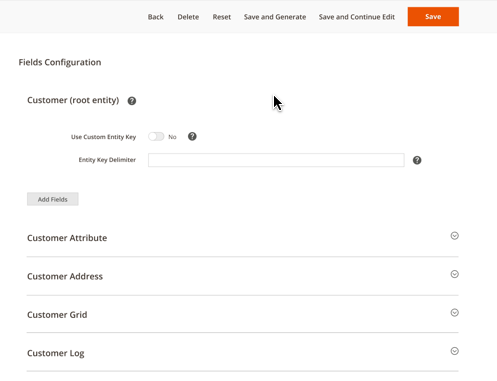
Task: Click Save and Generate
Action: point(275,17)
